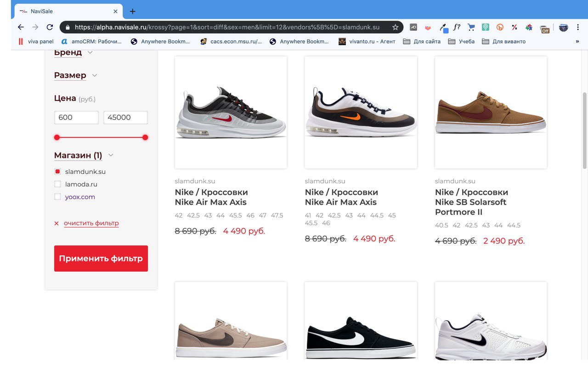Open the Для виванто bookmark folder
Screen dimensions: 588x373
pyautogui.click(x=503, y=41)
